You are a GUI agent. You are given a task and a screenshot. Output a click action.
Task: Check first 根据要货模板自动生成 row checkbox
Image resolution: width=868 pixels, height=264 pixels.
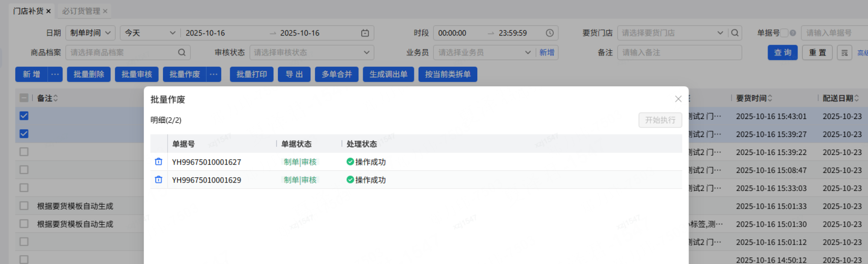point(24,206)
